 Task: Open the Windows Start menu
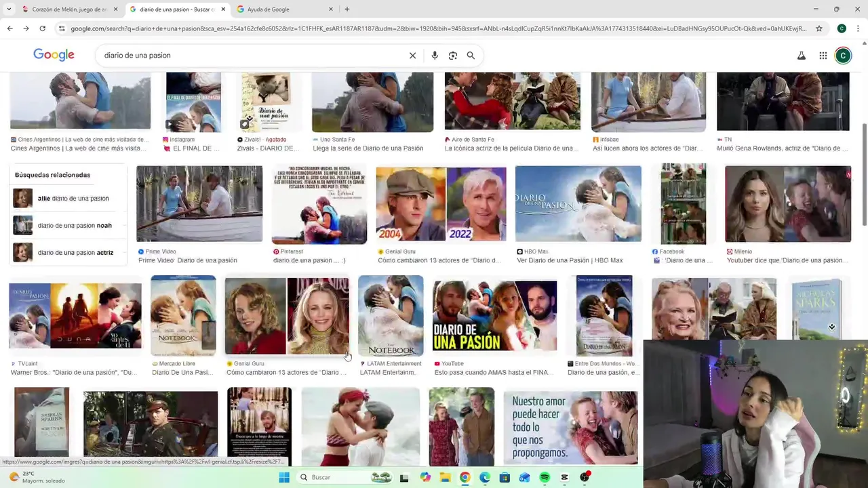coord(284,477)
